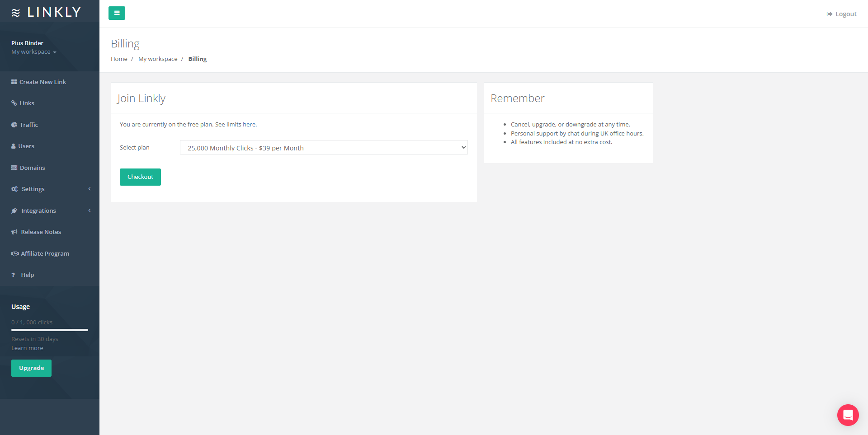Click 'All features included at no extra cost.'

coord(561,142)
